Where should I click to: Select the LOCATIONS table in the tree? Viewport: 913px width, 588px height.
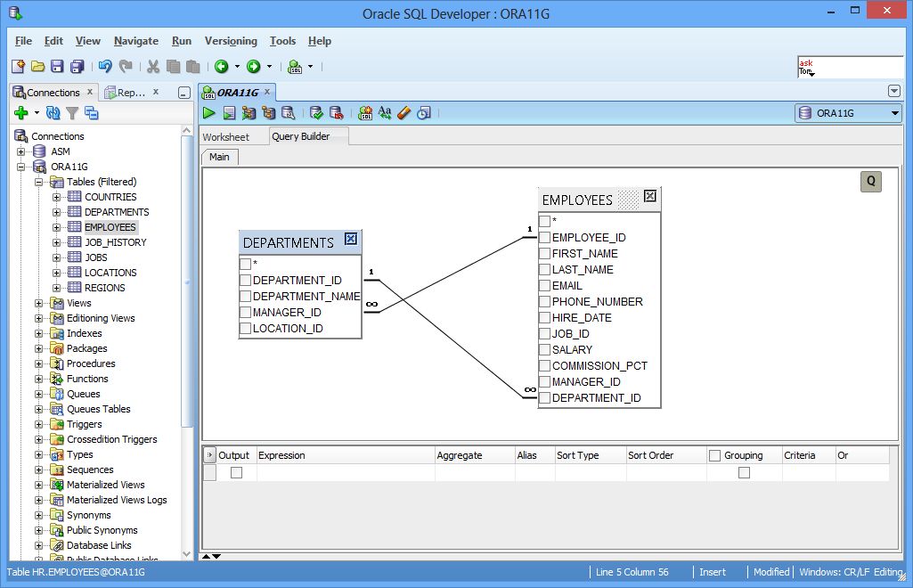pos(110,273)
